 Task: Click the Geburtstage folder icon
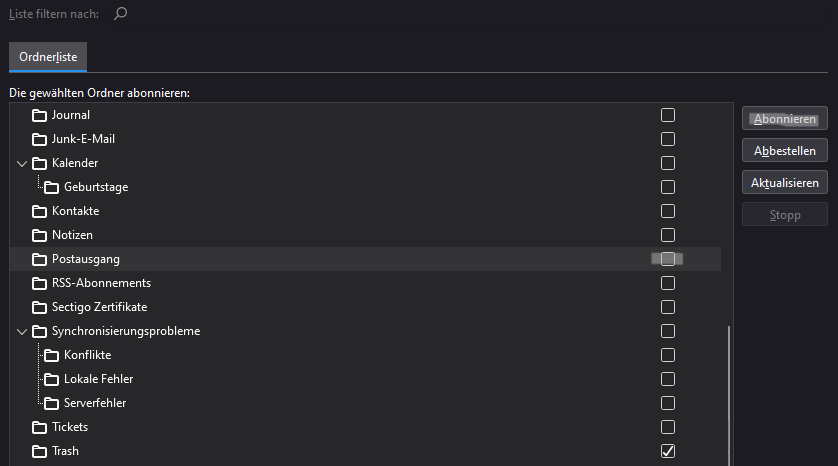click(x=52, y=187)
